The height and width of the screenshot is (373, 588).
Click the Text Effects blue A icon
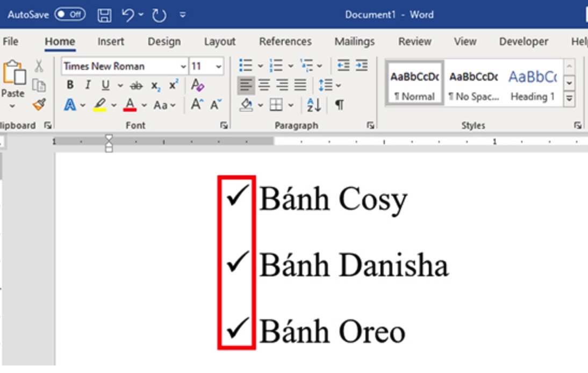pos(70,105)
